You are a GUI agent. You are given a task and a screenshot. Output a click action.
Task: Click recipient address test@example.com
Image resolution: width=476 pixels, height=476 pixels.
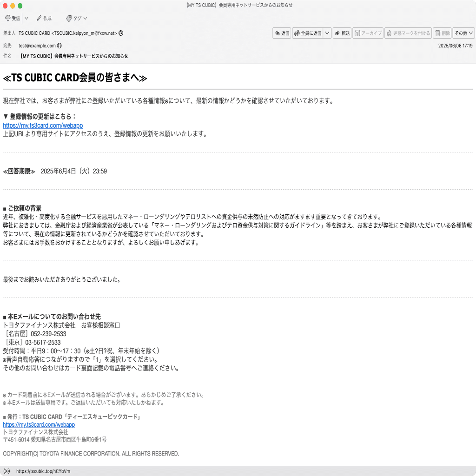(x=37, y=46)
